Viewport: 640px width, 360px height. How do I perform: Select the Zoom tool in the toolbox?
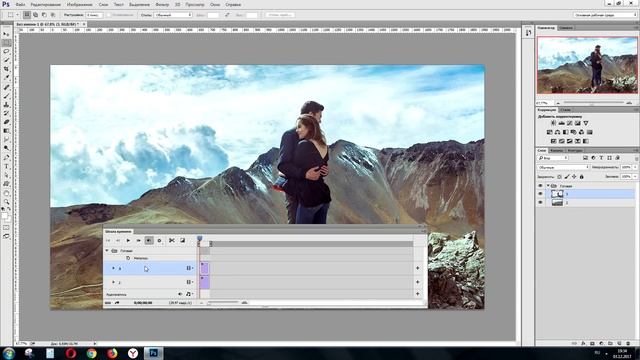(6, 202)
